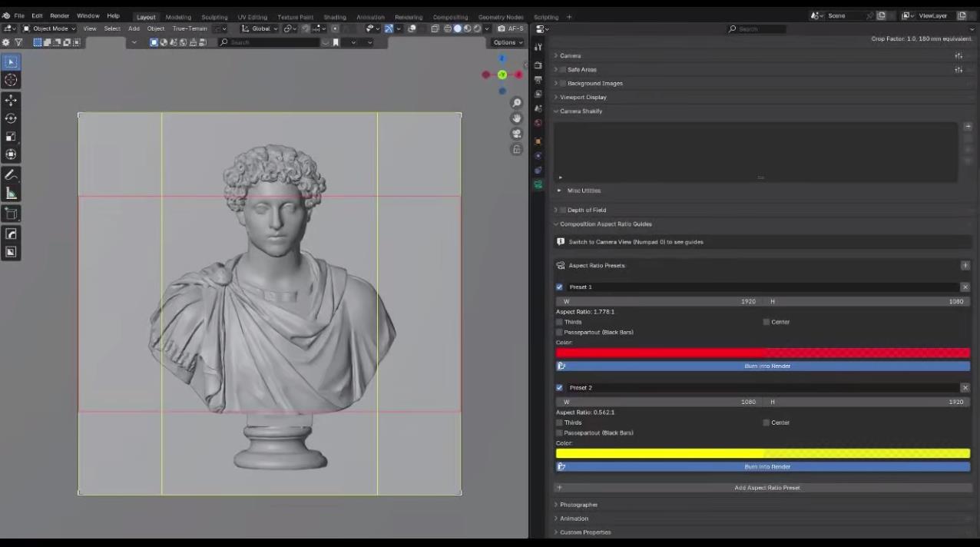This screenshot has width=980, height=547.
Task: Open the Render menu
Action: click(x=59, y=15)
